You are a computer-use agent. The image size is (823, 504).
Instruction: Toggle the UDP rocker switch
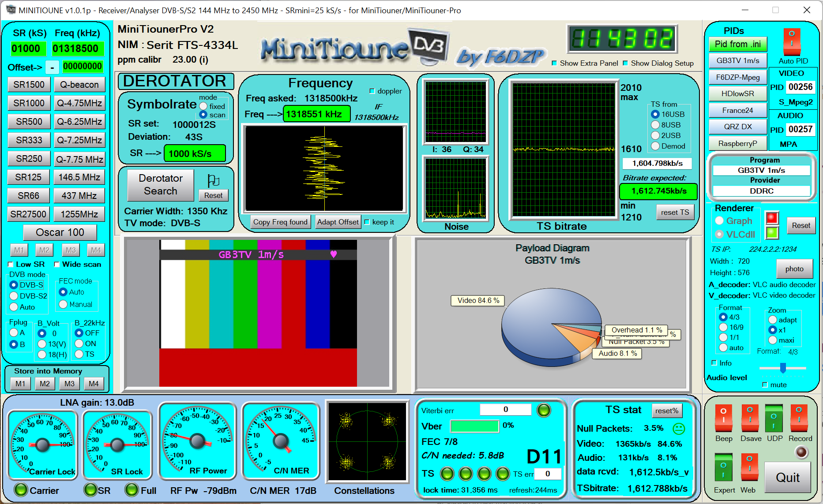point(774,418)
